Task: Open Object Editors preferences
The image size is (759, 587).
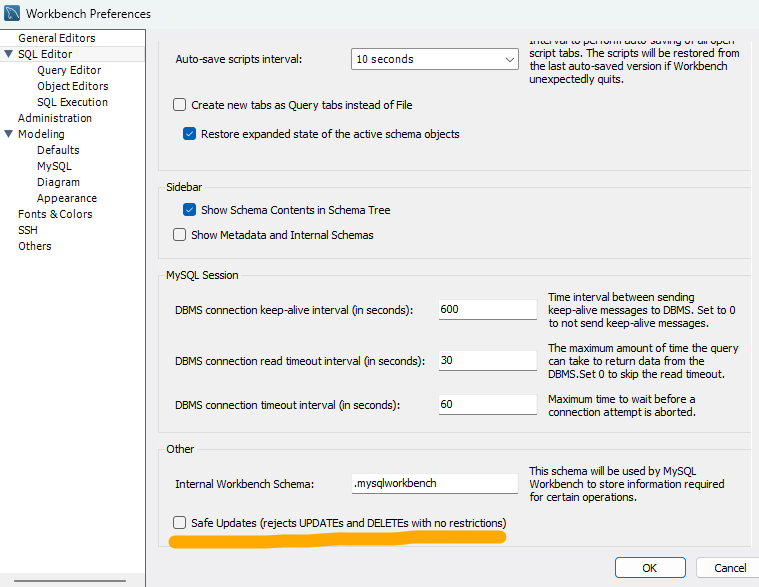Action: point(73,86)
